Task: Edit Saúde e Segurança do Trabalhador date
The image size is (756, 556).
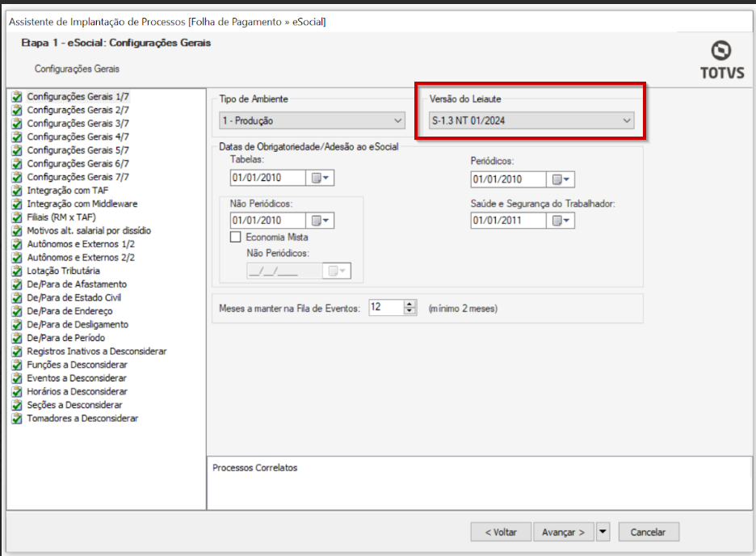Action: [x=509, y=221]
